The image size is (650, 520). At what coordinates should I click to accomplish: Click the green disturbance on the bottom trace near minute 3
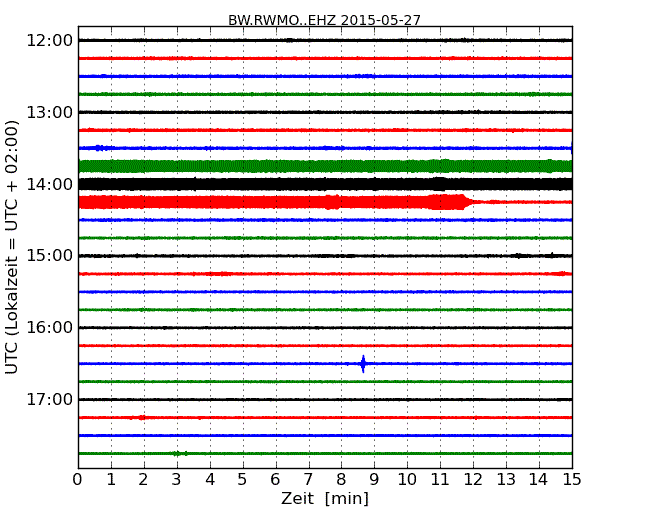[x=181, y=454]
